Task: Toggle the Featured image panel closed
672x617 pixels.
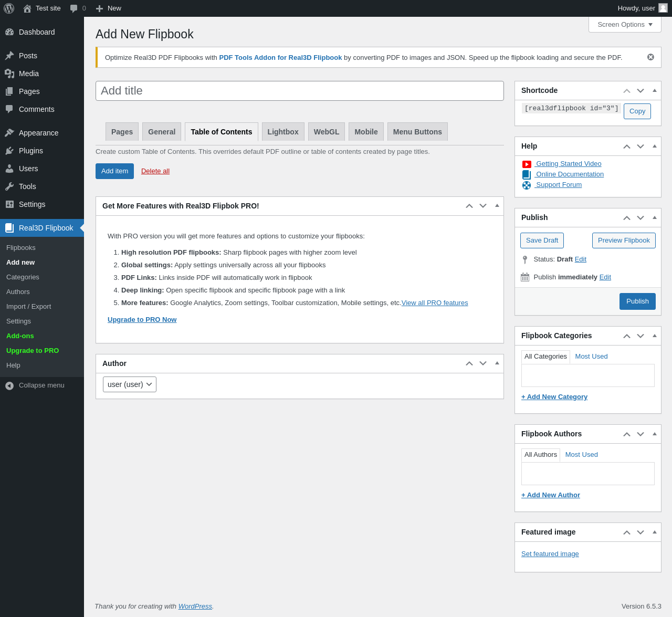Action: 655,532
